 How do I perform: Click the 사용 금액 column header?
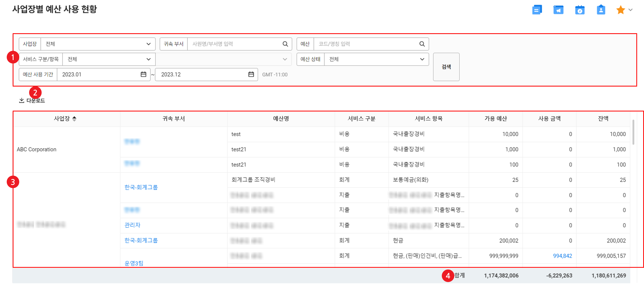(x=549, y=119)
